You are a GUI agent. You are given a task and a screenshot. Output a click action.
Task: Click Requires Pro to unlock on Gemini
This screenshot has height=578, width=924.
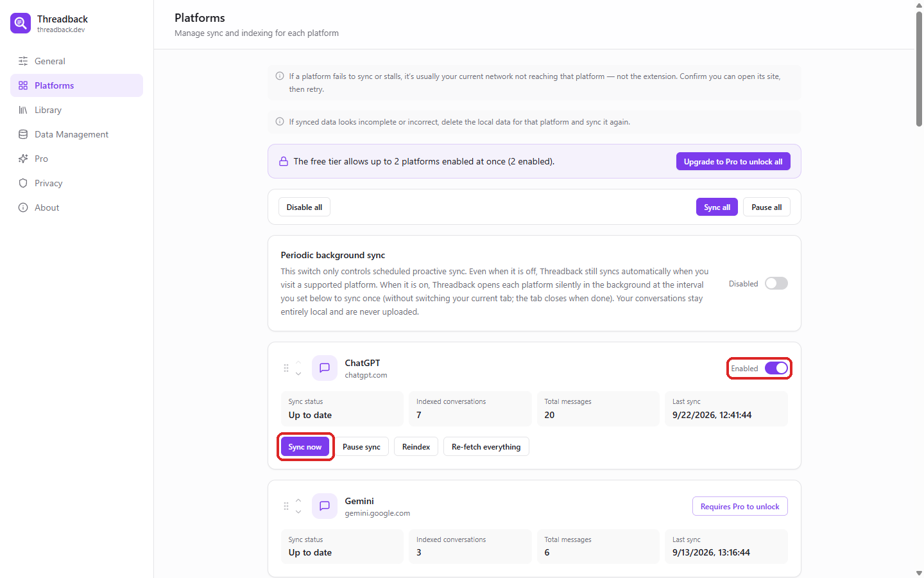pos(740,506)
